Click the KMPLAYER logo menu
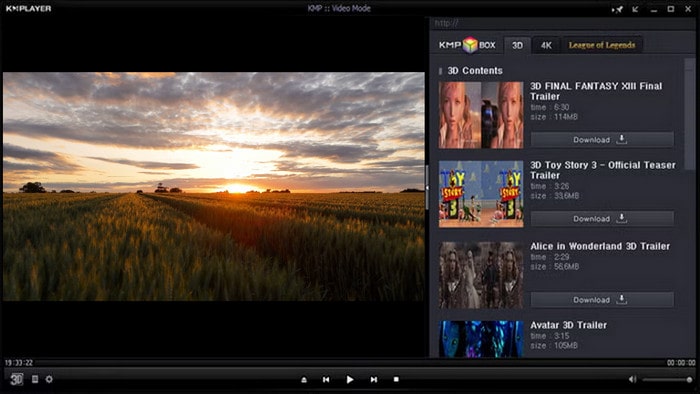This screenshot has width=700, height=394. coord(29,8)
